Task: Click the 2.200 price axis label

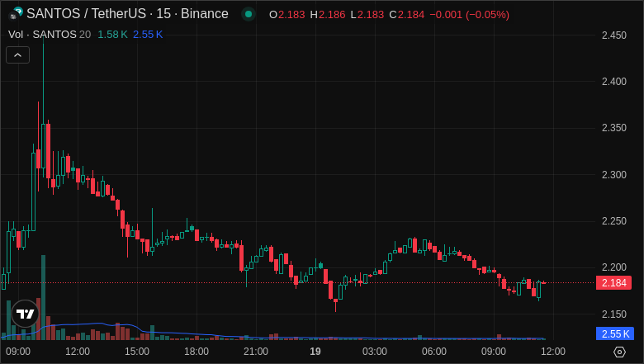Action: [x=614, y=267]
